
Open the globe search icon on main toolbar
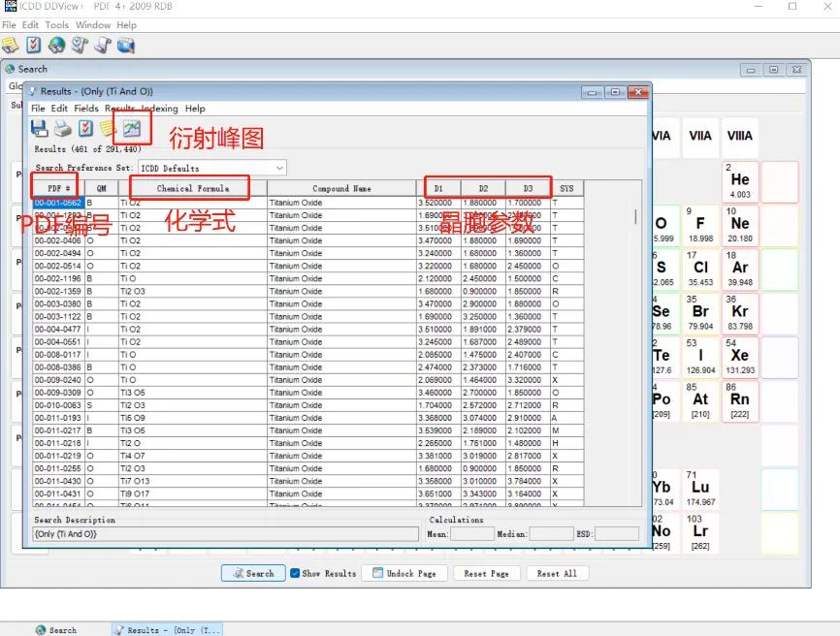55,45
